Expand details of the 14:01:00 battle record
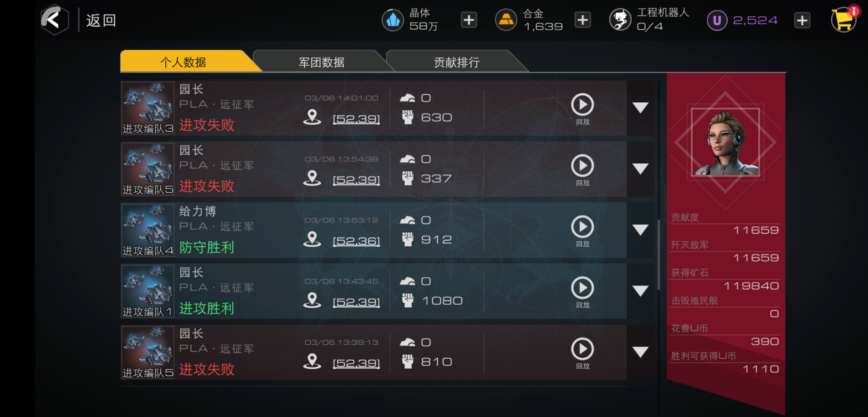The width and height of the screenshot is (868, 417). coord(640,108)
